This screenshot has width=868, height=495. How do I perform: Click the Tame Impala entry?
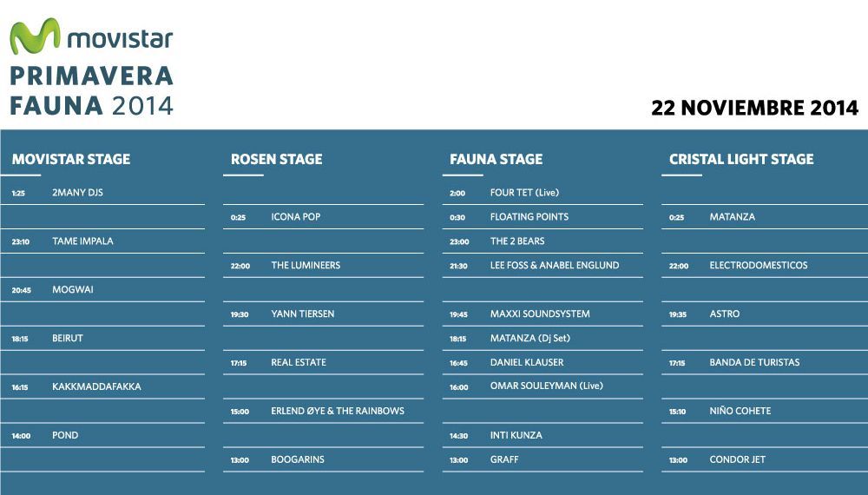[x=82, y=241]
